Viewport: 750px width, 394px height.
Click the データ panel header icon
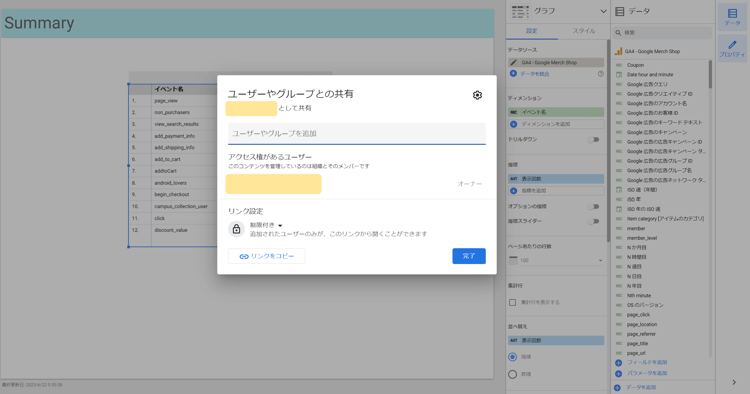[x=619, y=11]
